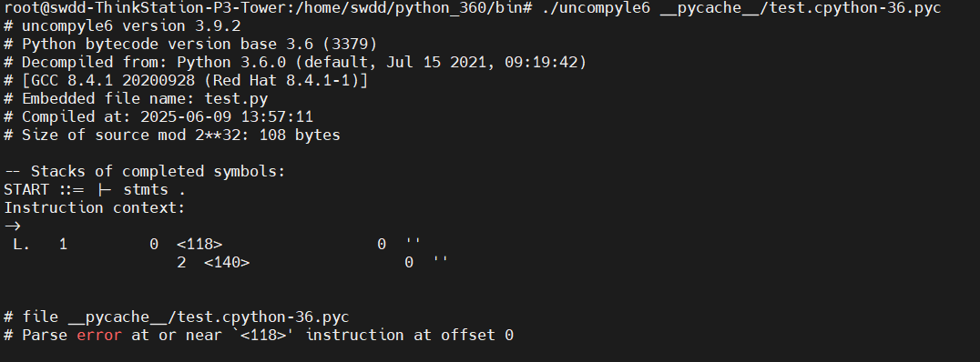This screenshot has height=362, width=980.
Task: Click the arrow symbol under Instruction context
Action: [x=13, y=226]
